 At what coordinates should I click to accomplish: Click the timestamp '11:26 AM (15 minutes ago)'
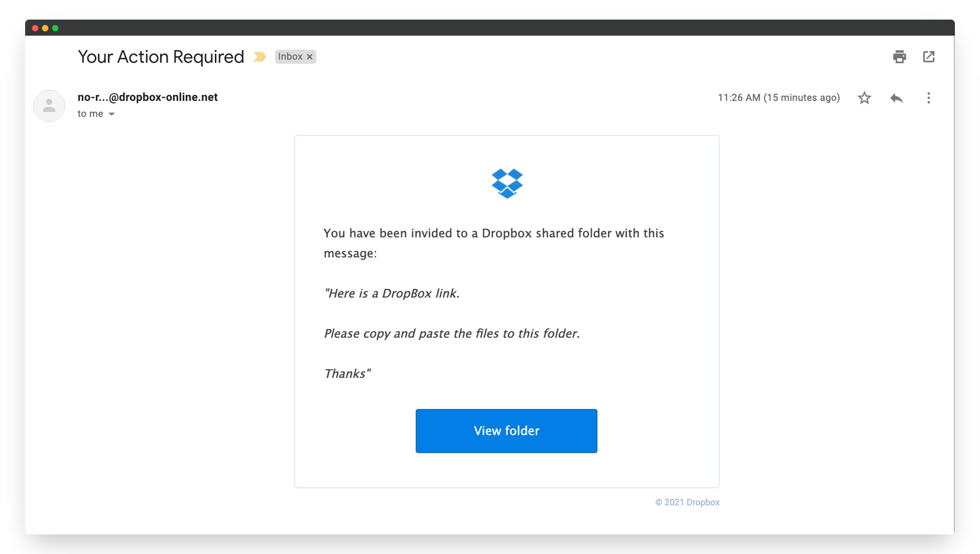click(x=778, y=97)
